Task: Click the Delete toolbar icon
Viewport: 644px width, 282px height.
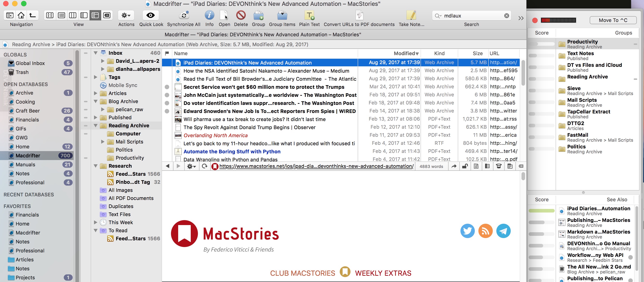Action: 241,15
